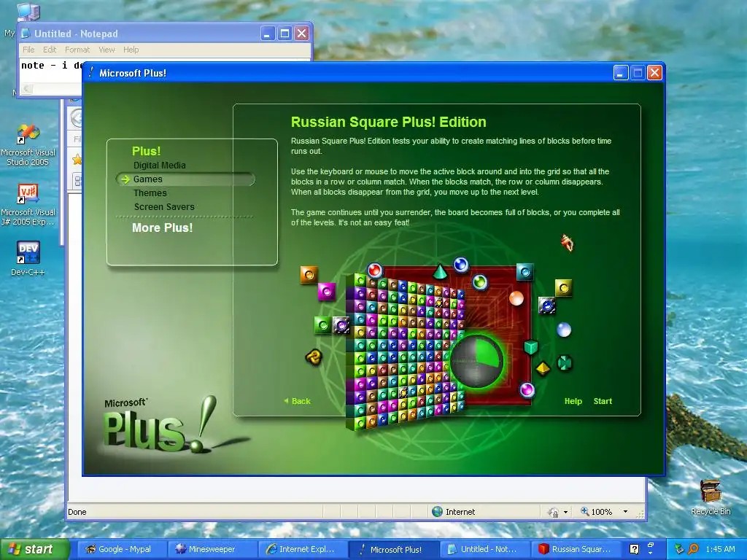
Task: Maximize the Notepad window
Action: pos(285,34)
